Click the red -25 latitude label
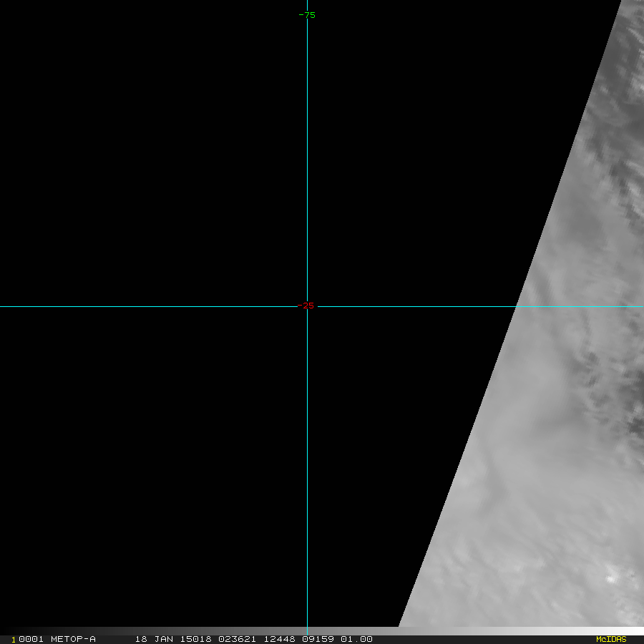The height and width of the screenshot is (644, 644). [306, 306]
